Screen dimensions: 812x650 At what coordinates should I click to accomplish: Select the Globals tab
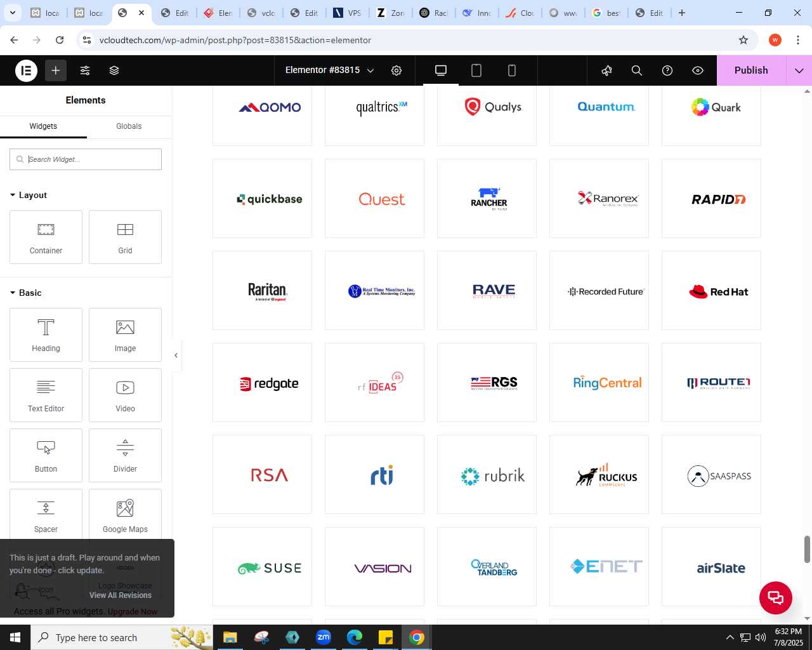129,126
